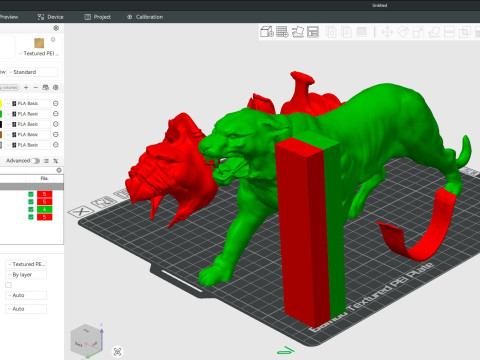
Task: Uncheck the first object's printable checkbox
Action: point(31,194)
